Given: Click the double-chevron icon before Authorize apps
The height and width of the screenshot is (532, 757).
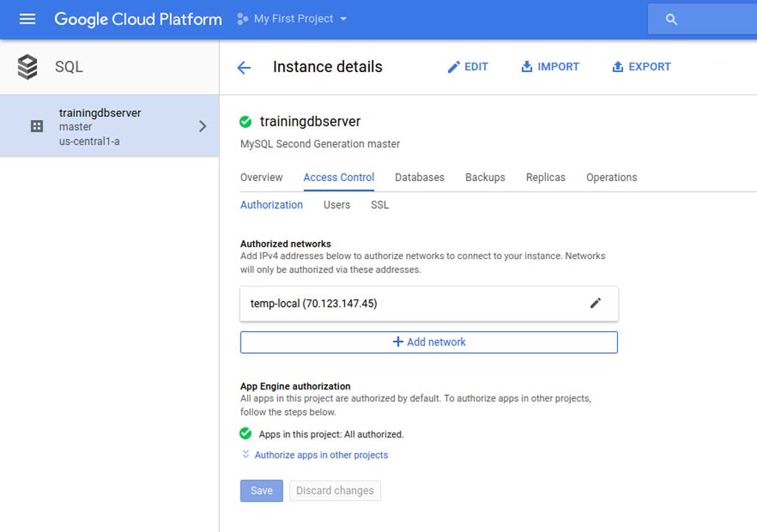Looking at the screenshot, I should pyautogui.click(x=246, y=454).
